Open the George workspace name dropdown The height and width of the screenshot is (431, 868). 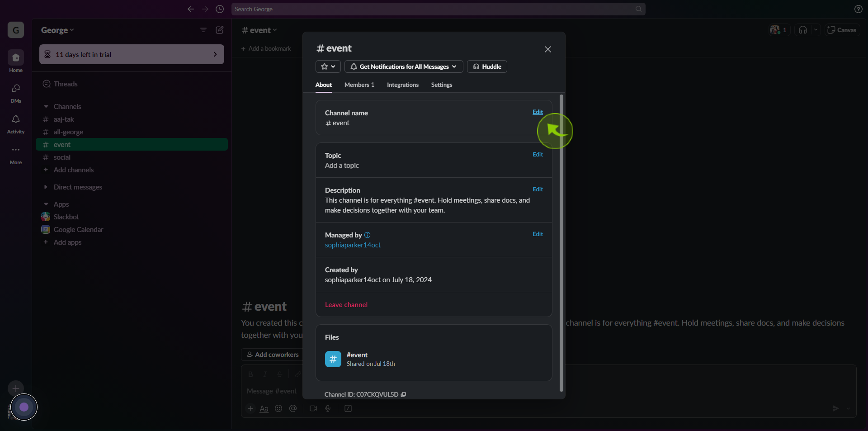point(57,30)
